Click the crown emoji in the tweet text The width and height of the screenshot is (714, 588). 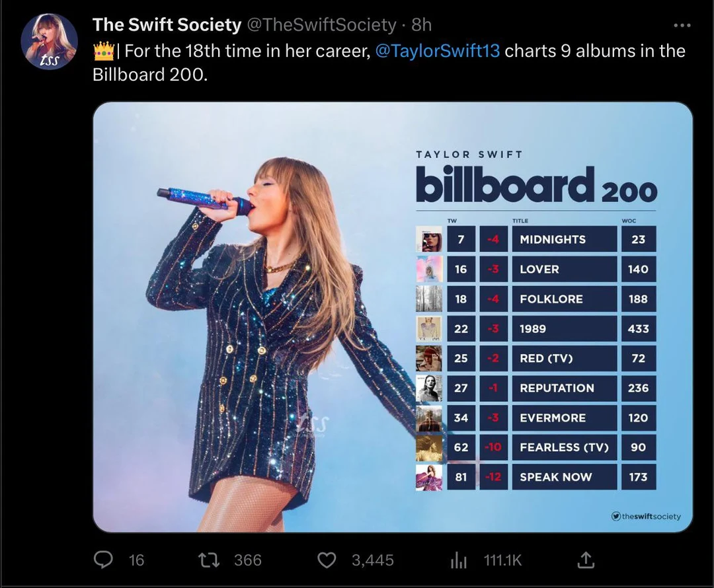(x=103, y=50)
